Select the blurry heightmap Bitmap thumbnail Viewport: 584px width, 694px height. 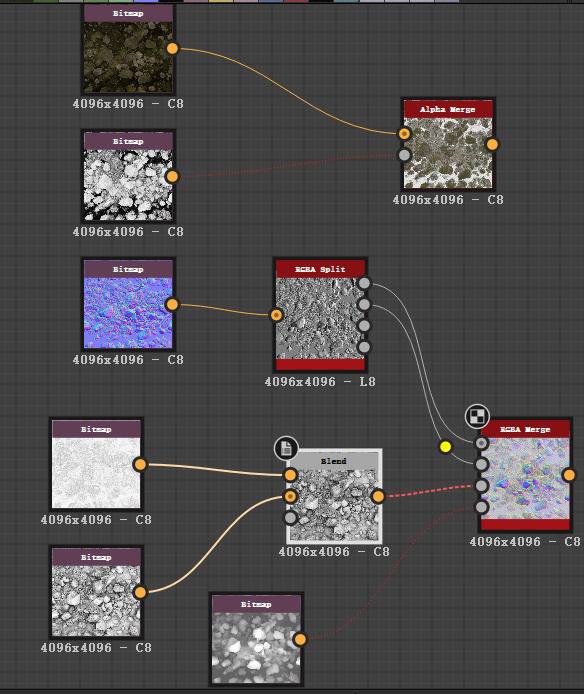pyautogui.click(x=256, y=648)
